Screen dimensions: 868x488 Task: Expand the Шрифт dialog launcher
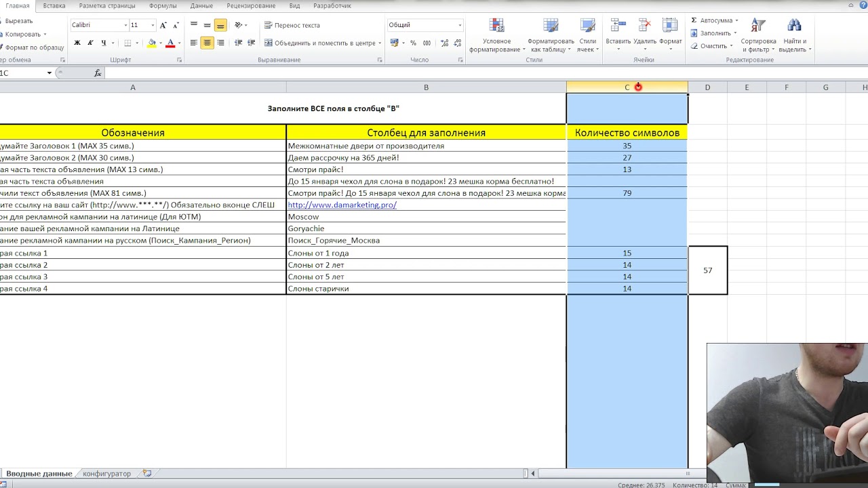180,60
